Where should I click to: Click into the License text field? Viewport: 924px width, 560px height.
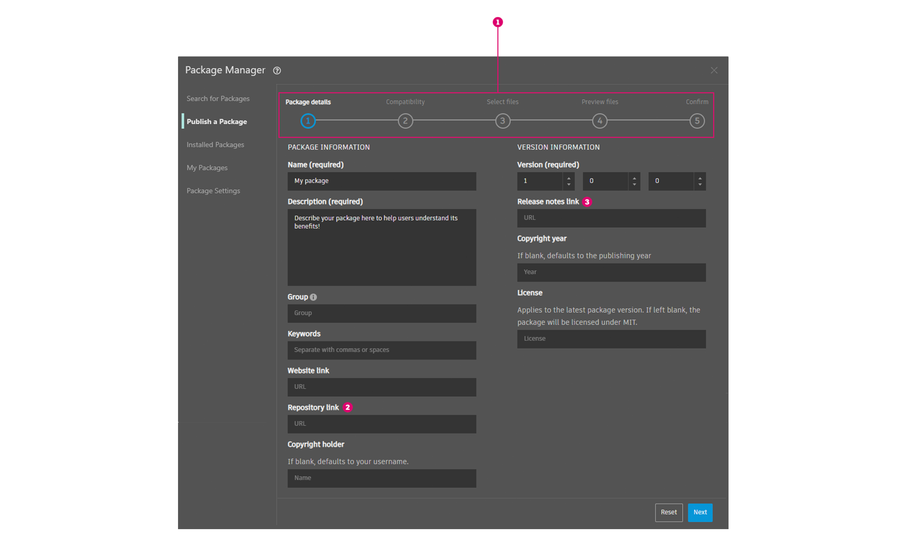click(x=611, y=339)
